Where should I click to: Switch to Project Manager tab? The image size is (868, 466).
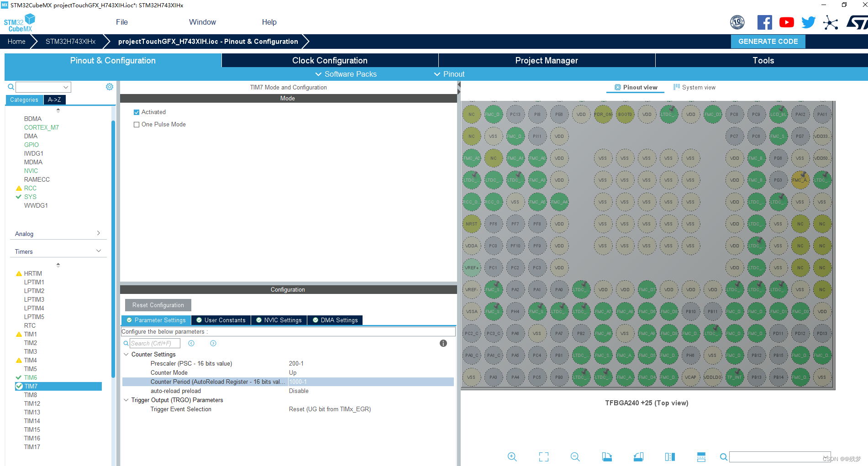coord(547,60)
